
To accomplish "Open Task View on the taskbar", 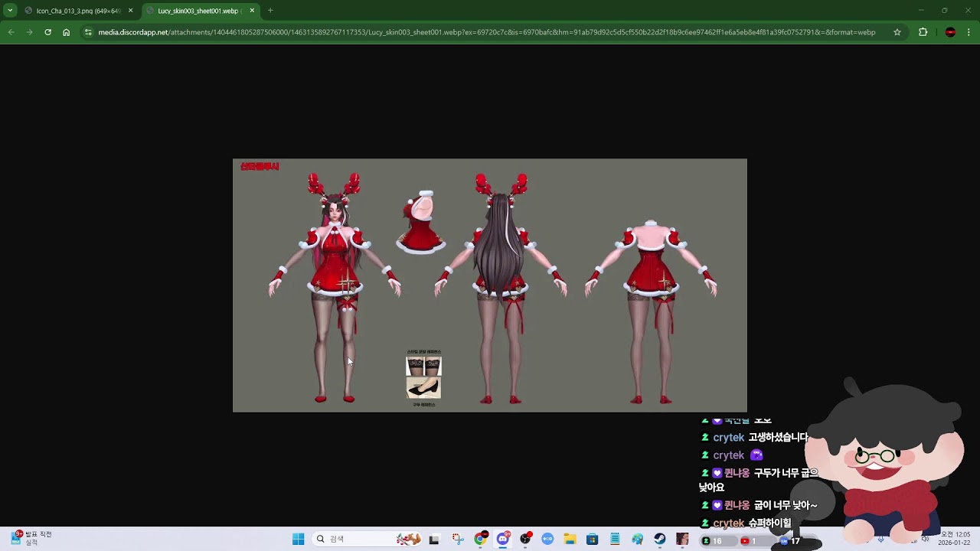I will 434,540.
